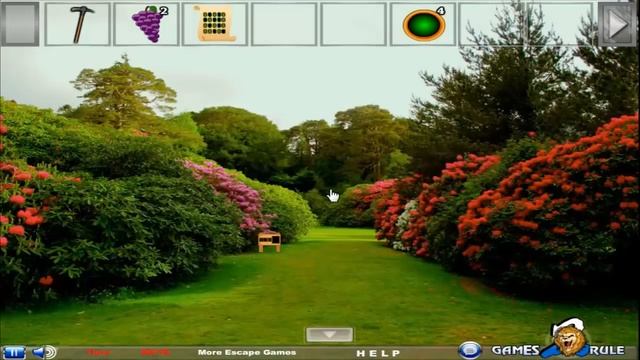
Task: Go back using the down arrow navigation
Action: pyautogui.click(x=329, y=335)
